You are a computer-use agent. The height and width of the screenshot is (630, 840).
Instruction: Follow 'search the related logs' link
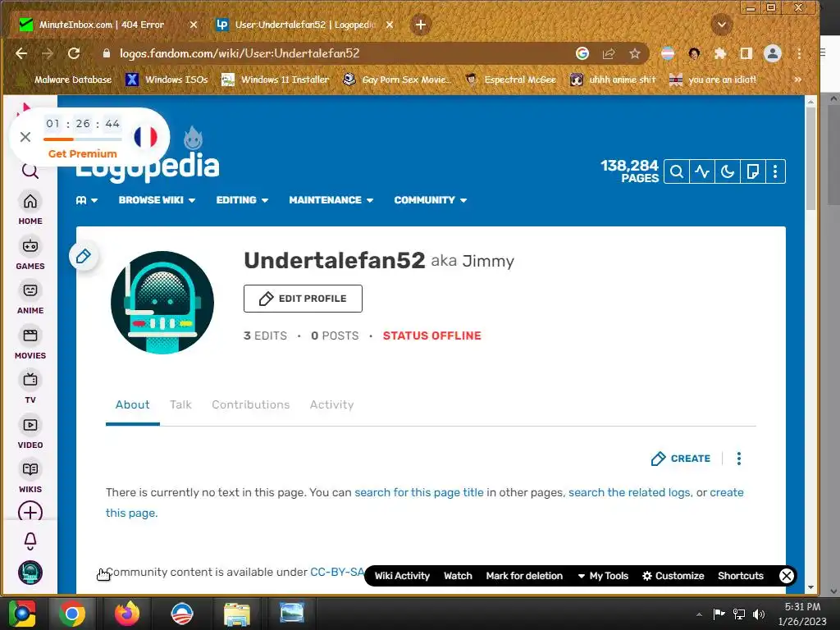pos(629,492)
